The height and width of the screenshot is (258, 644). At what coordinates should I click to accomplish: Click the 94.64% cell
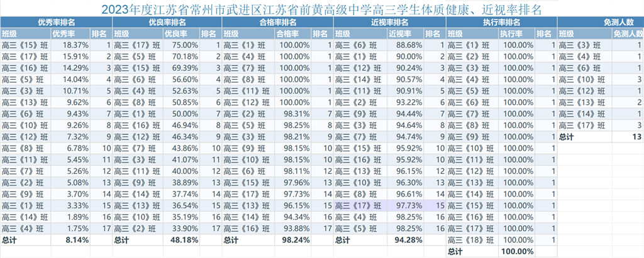coord(406,126)
